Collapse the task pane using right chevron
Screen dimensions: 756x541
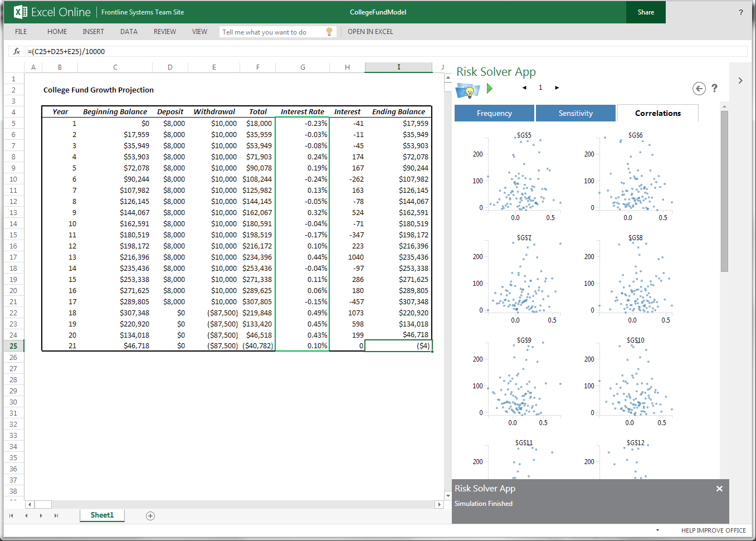point(740,81)
